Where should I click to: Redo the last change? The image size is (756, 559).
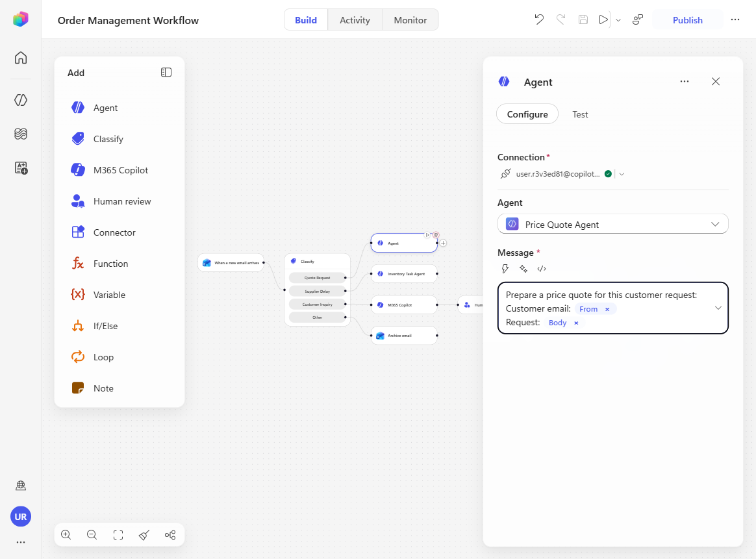tap(561, 19)
